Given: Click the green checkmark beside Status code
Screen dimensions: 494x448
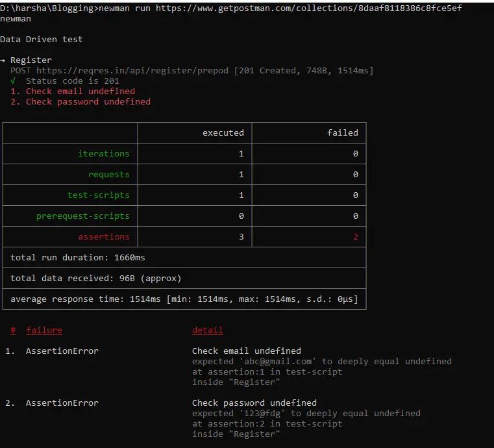Looking at the screenshot, I should (13, 81).
